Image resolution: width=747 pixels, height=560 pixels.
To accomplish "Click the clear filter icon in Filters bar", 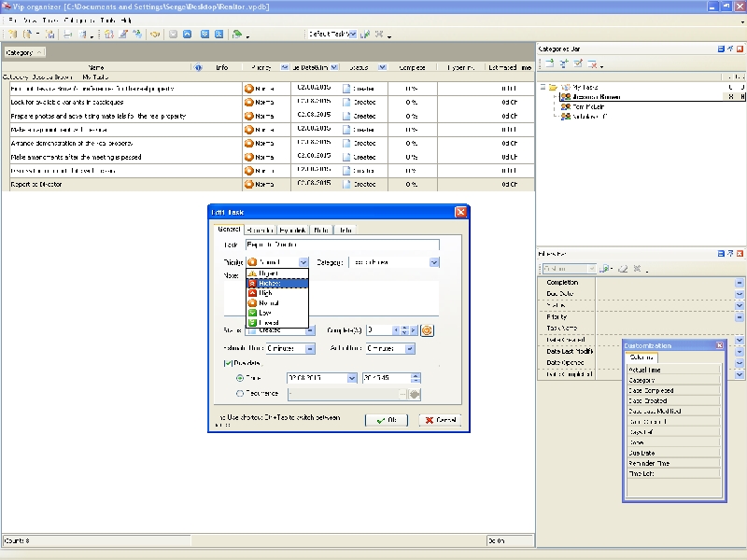I will pyautogui.click(x=622, y=269).
